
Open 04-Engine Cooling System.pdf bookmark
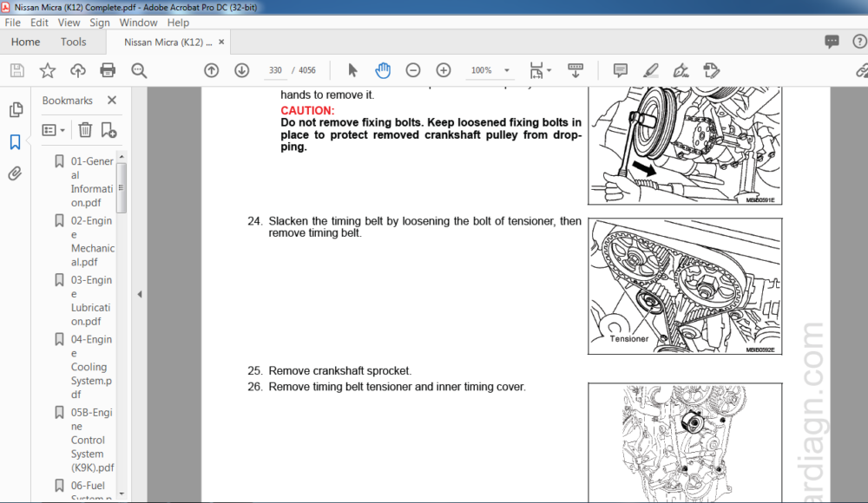(91, 367)
